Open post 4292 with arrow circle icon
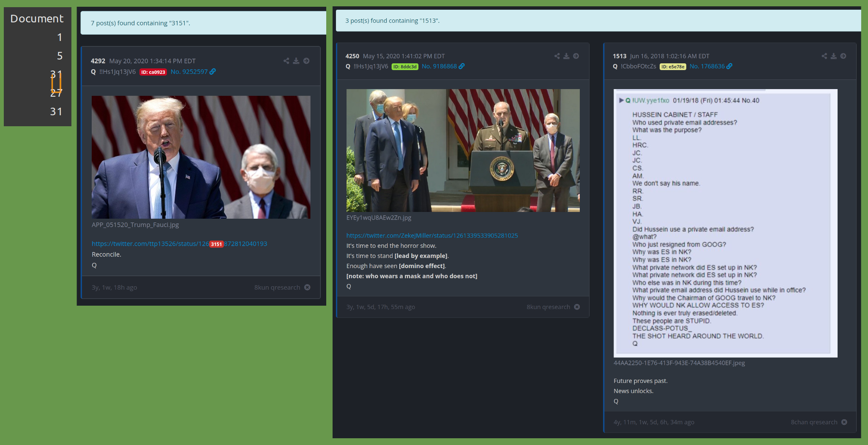Viewport: 868px width, 445px height. 306,61
